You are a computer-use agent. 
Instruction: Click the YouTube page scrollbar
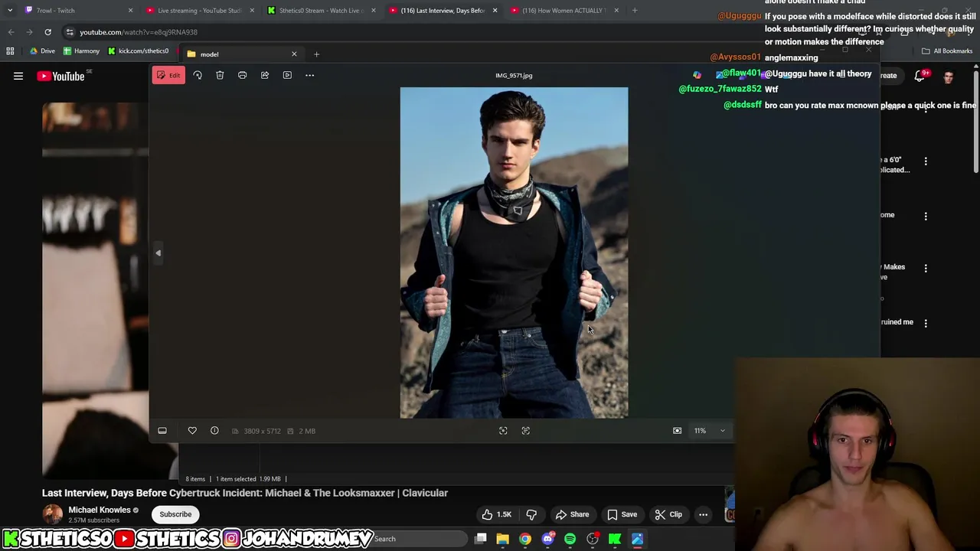click(x=976, y=122)
